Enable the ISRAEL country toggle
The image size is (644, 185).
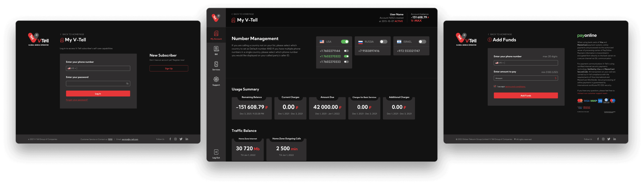coord(422,42)
